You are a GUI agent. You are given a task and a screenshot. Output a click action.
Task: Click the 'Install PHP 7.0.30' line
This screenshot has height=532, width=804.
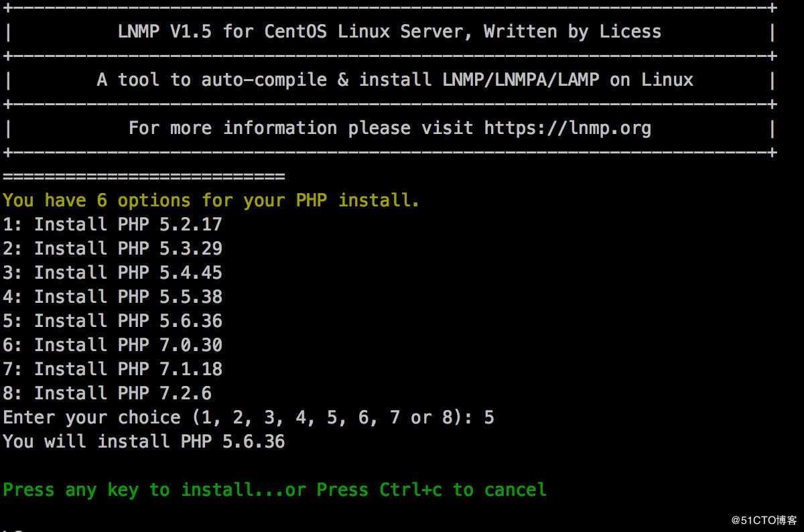pyautogui.click(x=113, y=345)
